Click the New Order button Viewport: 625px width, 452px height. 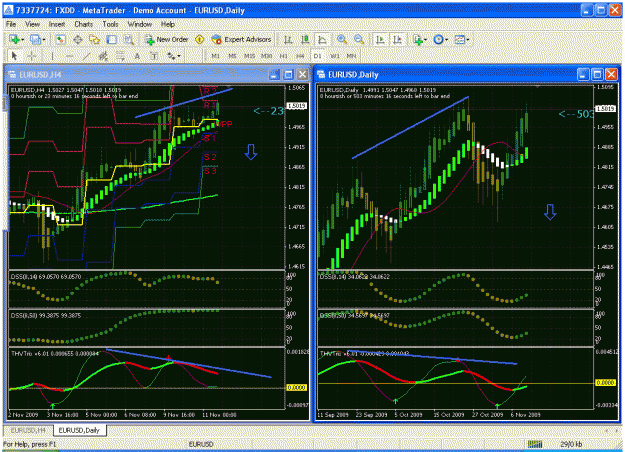pyautogui.click(x=167, y=39)
